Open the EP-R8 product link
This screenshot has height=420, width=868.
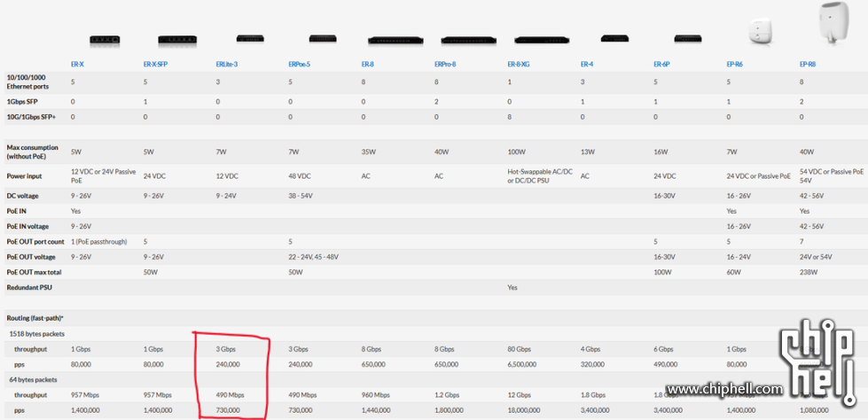808,64
